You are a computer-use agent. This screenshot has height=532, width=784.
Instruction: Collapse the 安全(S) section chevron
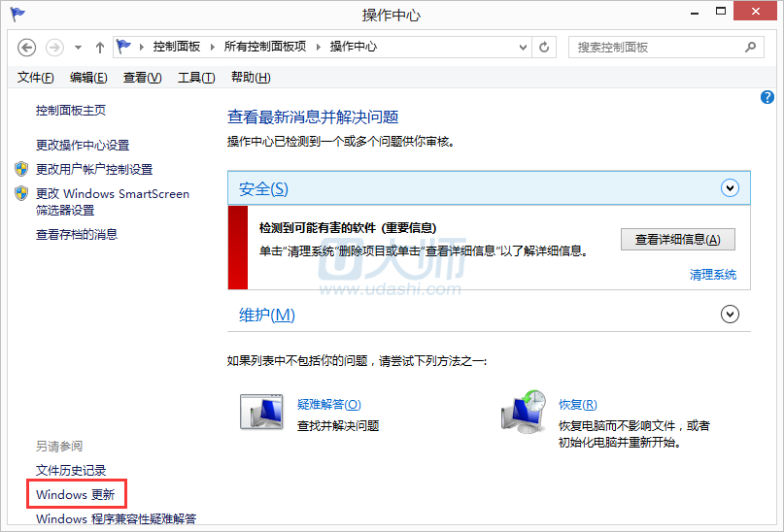click(x=730, y=188)
